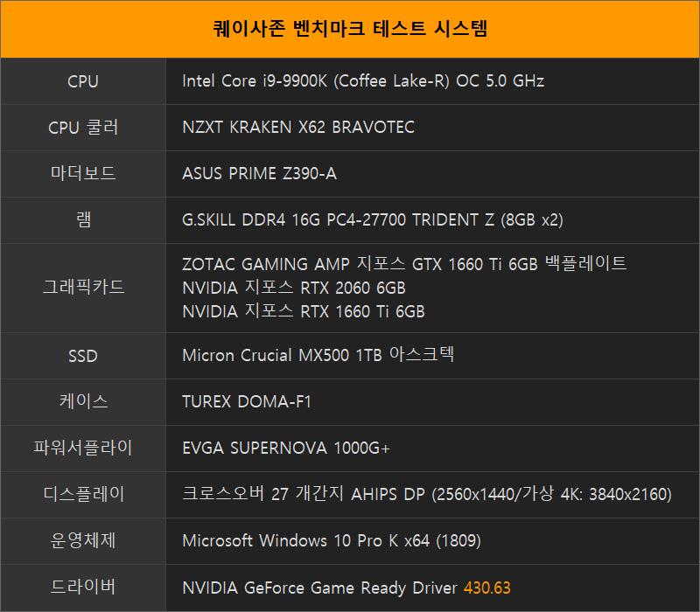Click the ZOTAC GAMING AMP GTX 1660 Ti line
The image size is (700, 612).
click(404, 264)
